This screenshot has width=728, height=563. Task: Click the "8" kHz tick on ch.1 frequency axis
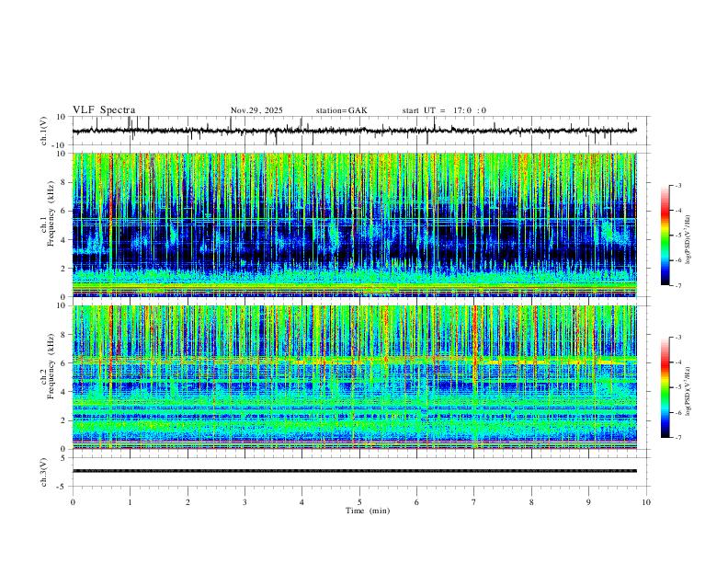click(64, 182)
